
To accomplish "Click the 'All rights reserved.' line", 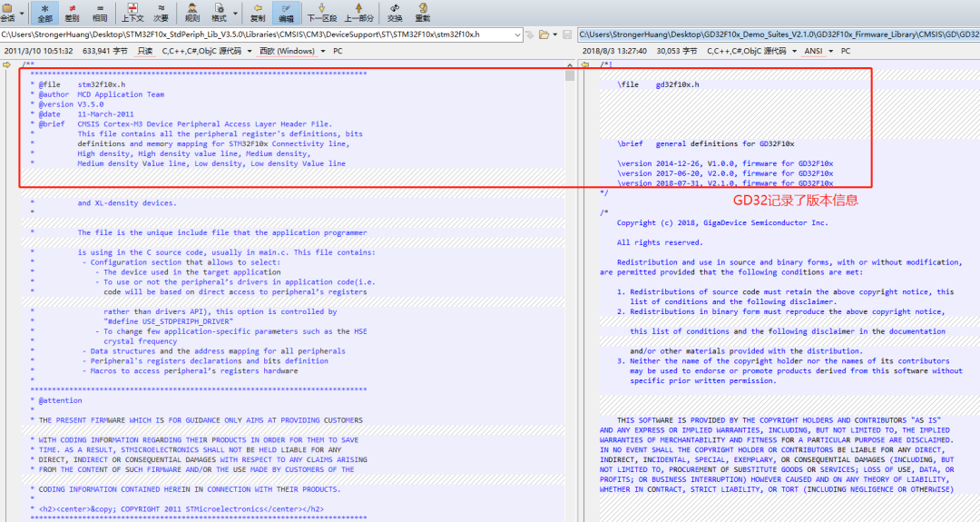I will (660, 242).
